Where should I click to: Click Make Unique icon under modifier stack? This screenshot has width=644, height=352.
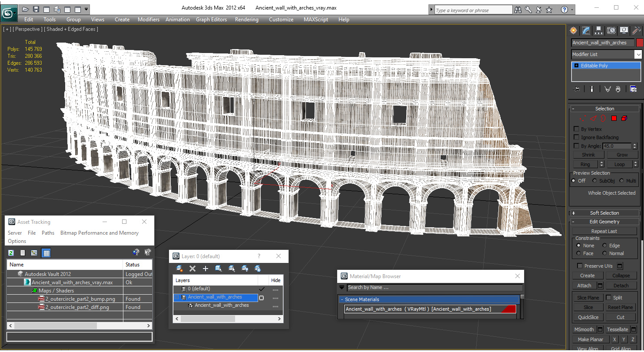coord(607,89)
